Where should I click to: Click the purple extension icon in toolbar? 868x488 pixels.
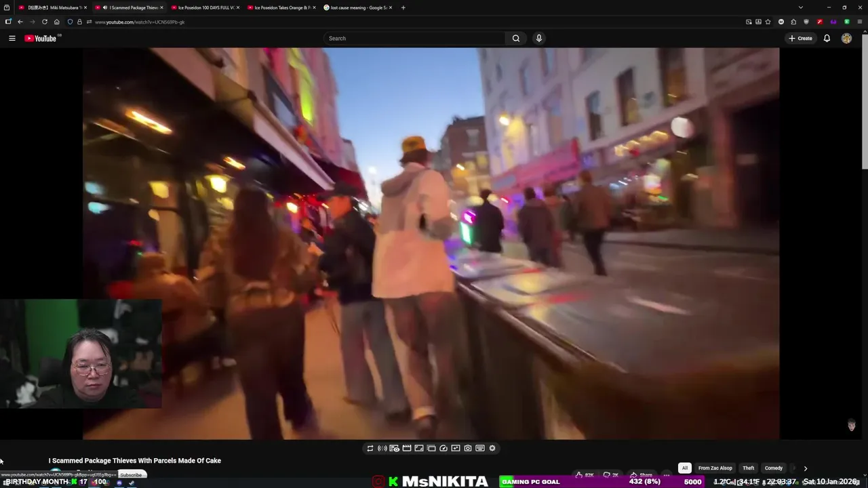tap(833, 22)
